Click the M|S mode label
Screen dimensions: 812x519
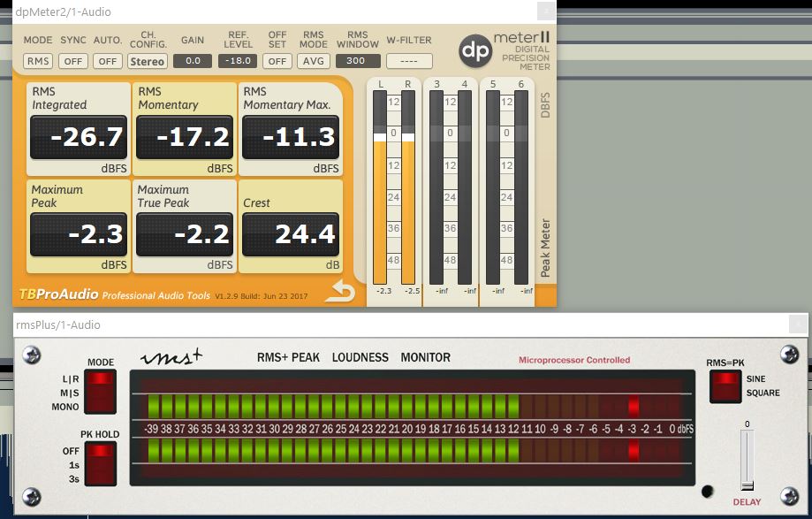pos(70,393)
